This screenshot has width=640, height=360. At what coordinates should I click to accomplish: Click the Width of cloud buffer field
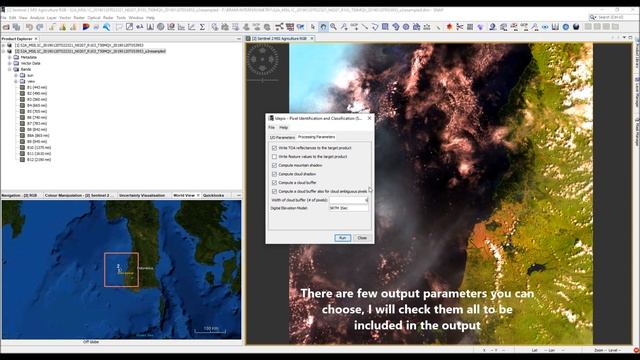349,200
